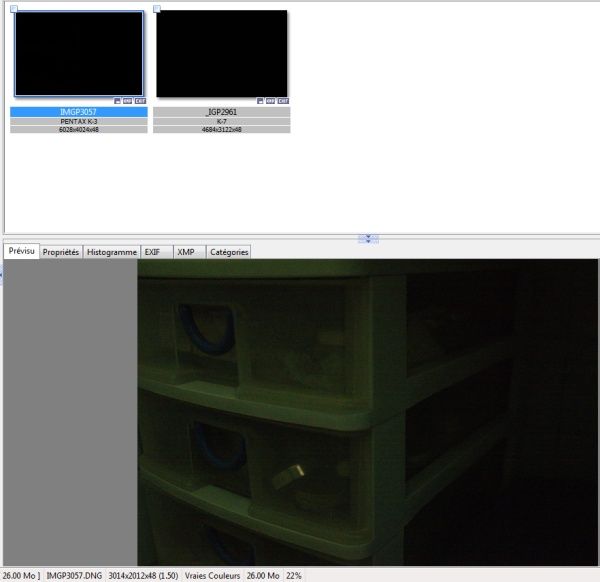Open the Catégories tab
The width and height of the screenshot is (600, 582).
pos(229,252)
